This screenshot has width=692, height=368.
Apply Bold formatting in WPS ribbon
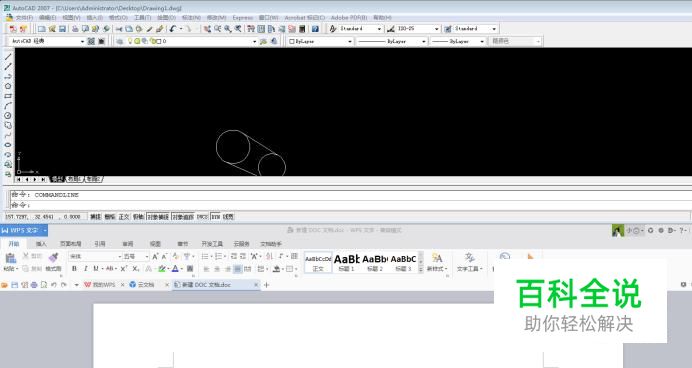[x=74, y=268]
